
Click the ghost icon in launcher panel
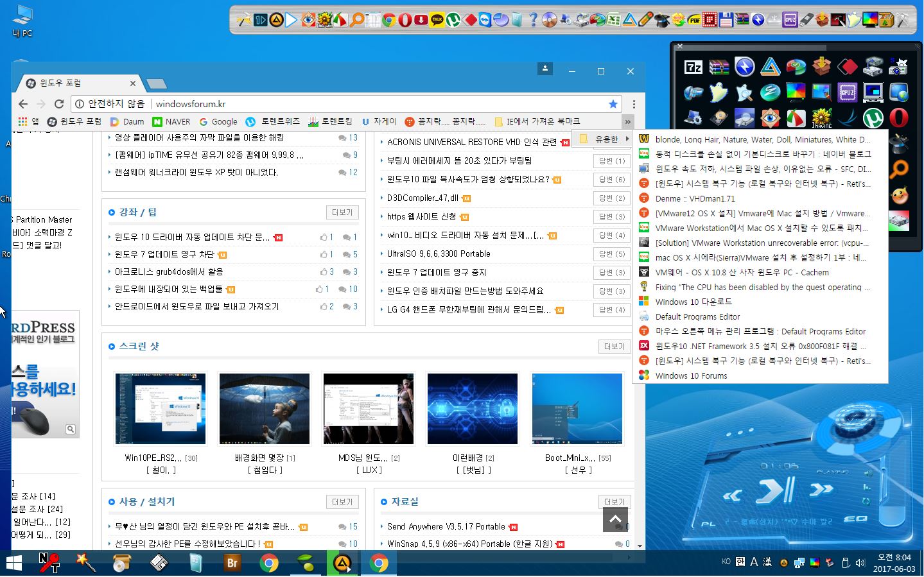coord(719,92)
